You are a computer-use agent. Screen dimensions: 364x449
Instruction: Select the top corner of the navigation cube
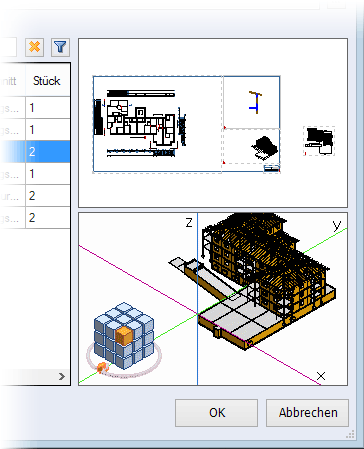click(124, 307)
